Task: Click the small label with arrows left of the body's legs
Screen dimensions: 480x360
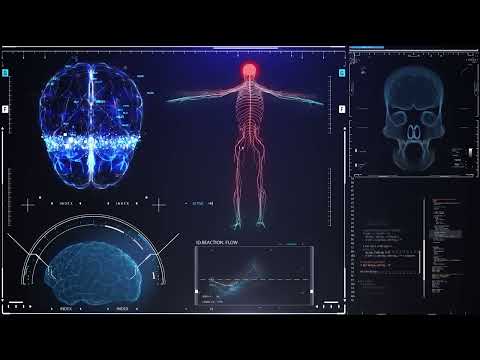Action: point(199,203)
